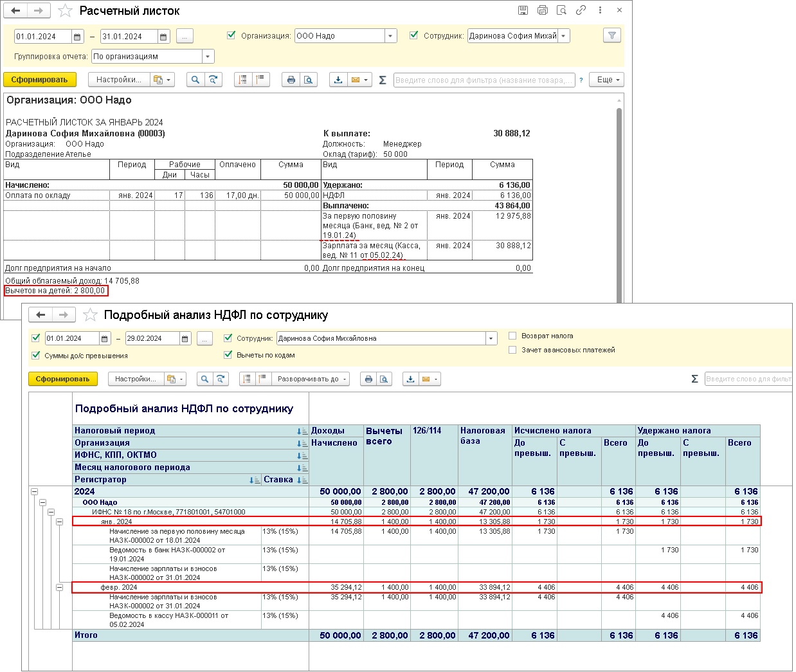The height and width of the screenshot is (672, 796).
Task: Click the funnel filter icon in Расчетный листок
Action: (611, 36)
